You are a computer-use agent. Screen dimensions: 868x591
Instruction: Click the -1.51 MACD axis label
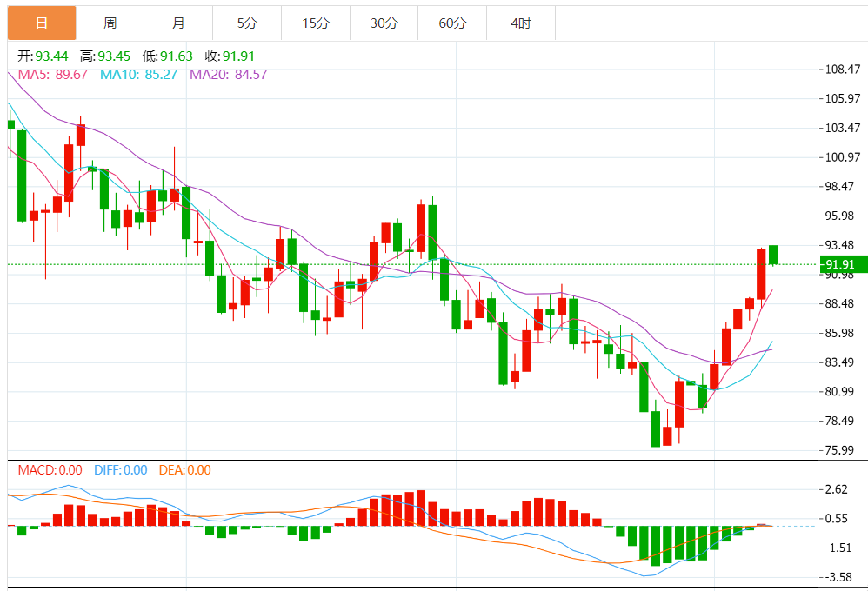[x=838, y=548]
